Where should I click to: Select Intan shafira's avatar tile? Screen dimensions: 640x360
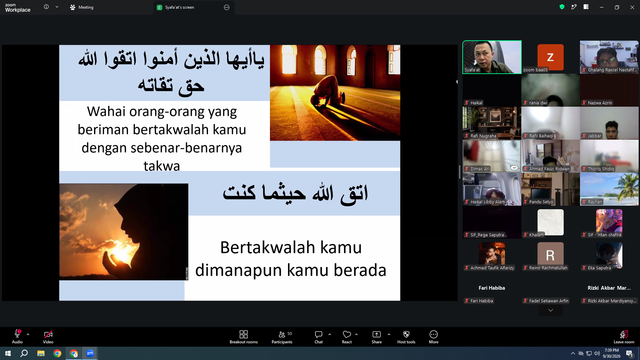pos(609,222)
